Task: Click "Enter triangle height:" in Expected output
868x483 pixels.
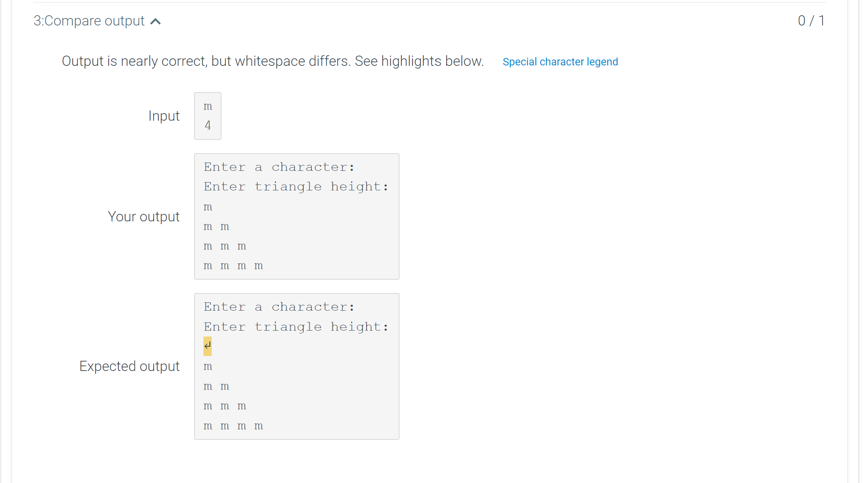Action: click(x=296, y=327)
